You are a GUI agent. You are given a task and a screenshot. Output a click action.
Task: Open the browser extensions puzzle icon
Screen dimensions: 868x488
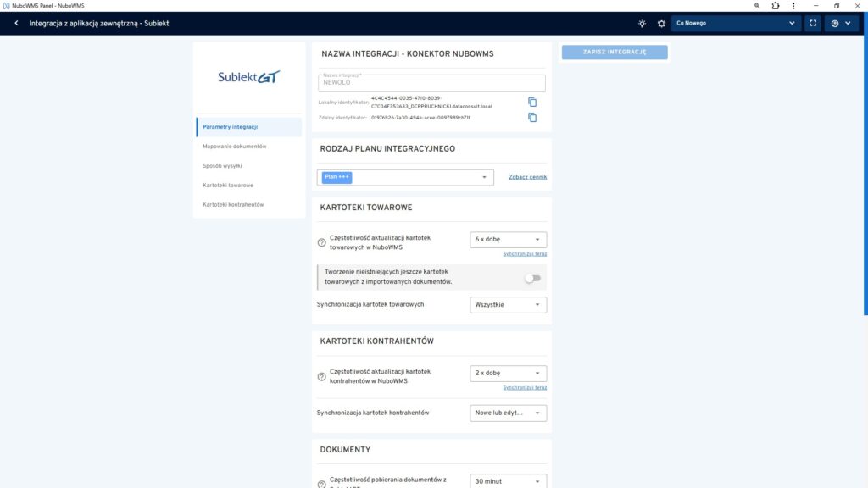click(x=776, y=5)
